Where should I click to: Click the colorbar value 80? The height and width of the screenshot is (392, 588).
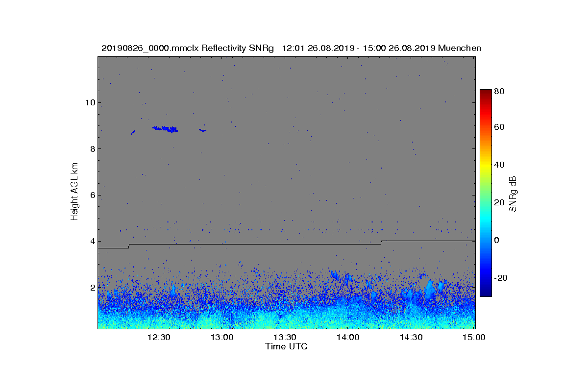point(499,91)
